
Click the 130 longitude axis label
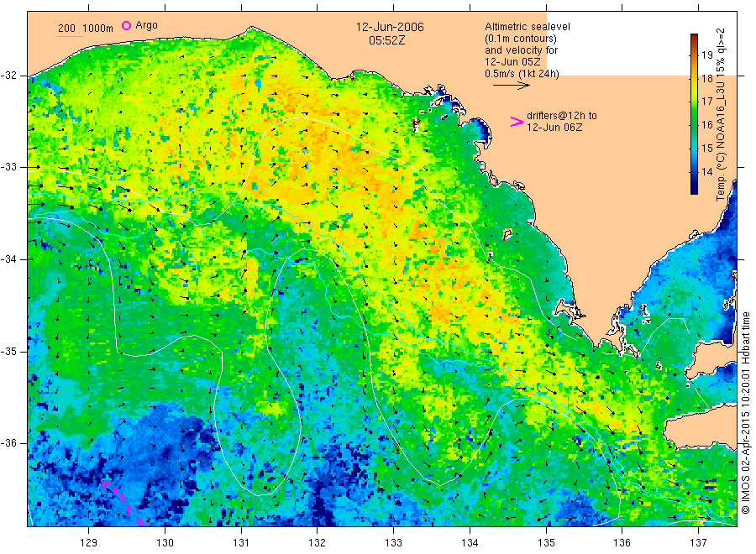point(165,543)
